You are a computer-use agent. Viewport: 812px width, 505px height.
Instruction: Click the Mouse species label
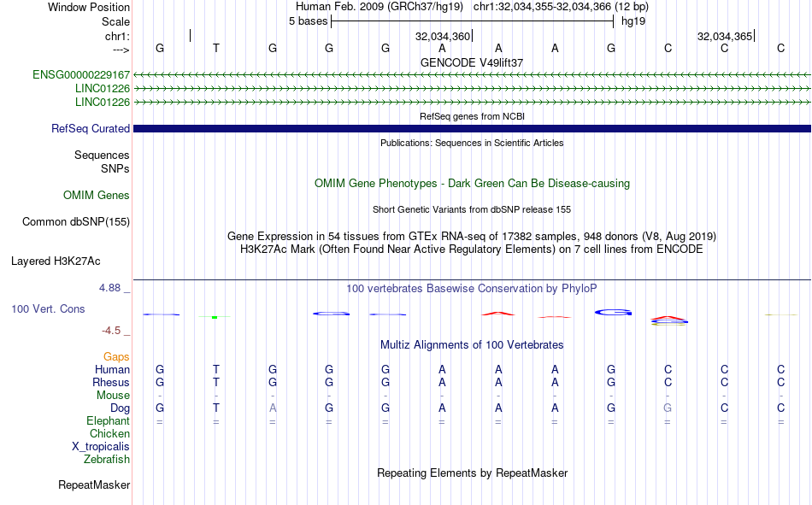coord(114,395)
